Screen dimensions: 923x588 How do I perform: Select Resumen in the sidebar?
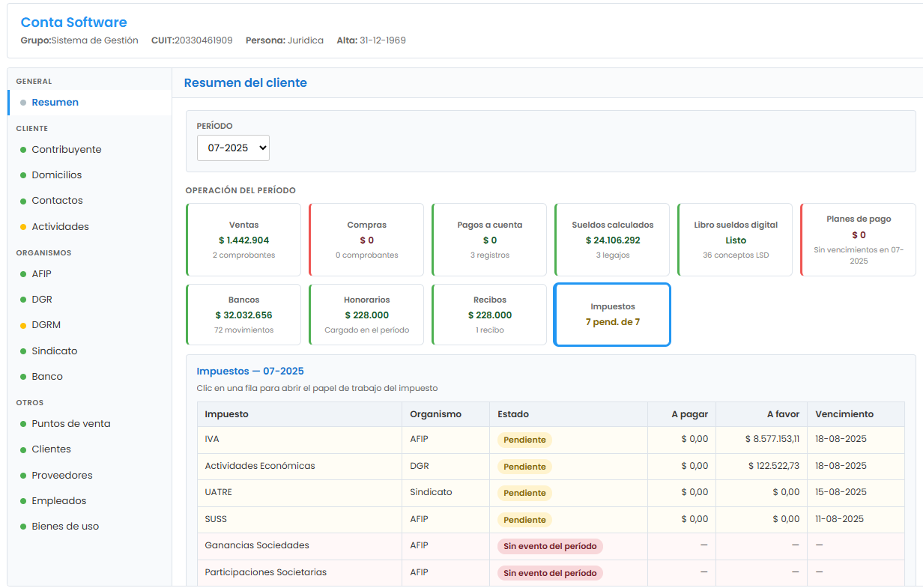point(89,103)
